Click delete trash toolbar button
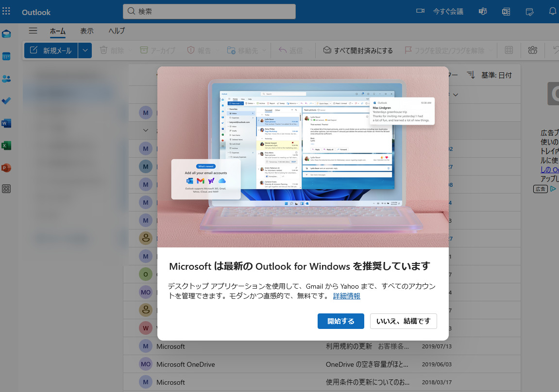Viewport: 559px width, 392px height. pyautogui.click(x=112, y=50)
